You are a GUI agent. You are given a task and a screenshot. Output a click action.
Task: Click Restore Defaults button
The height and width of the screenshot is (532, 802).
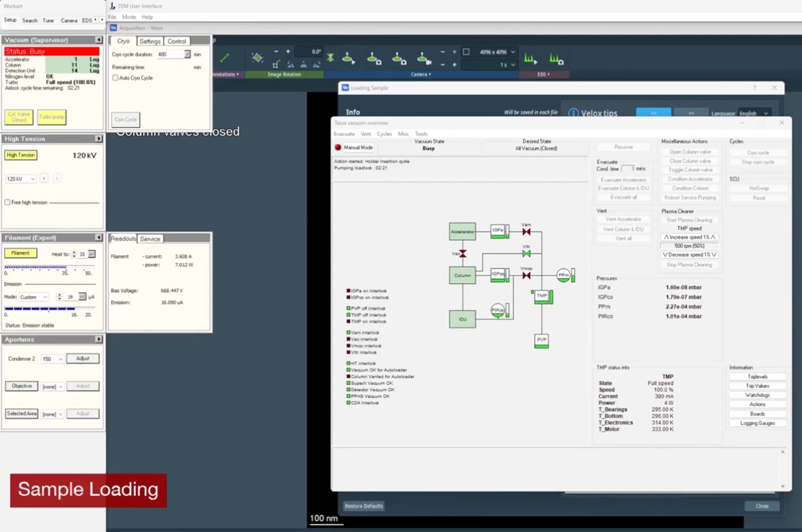[x=364, y=506]
